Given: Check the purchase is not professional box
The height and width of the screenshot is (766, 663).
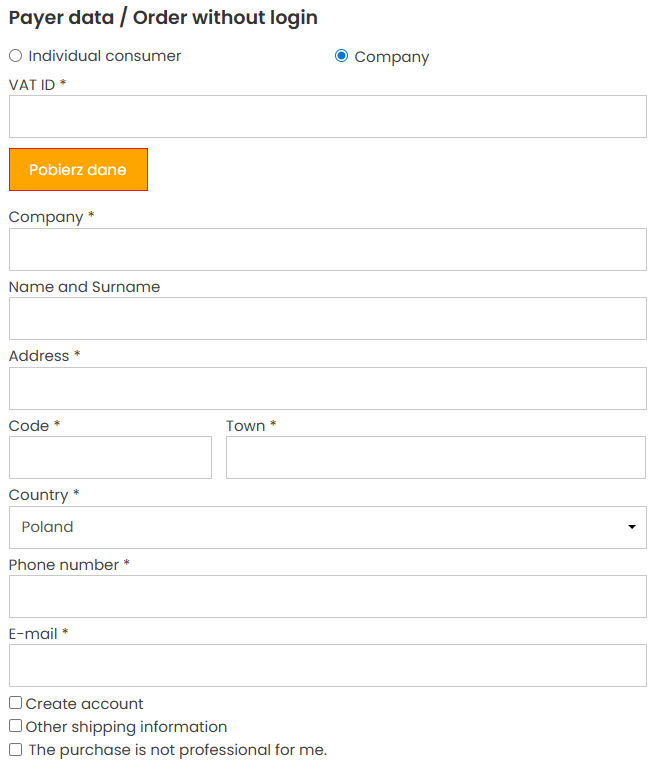Looking at the screenshot, I should [15, 749].
